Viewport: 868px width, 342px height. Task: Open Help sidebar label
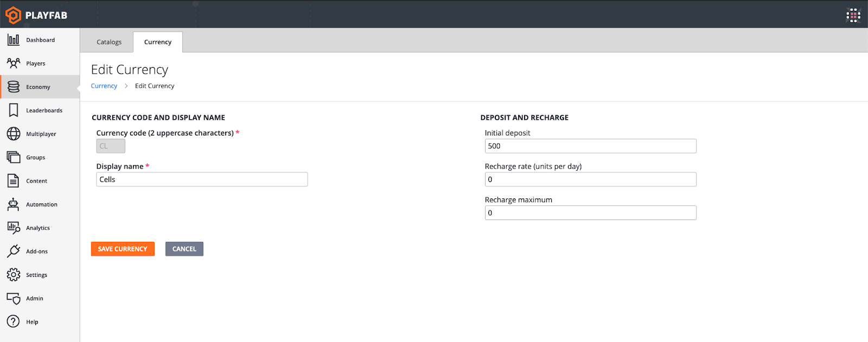click(33, 322)
